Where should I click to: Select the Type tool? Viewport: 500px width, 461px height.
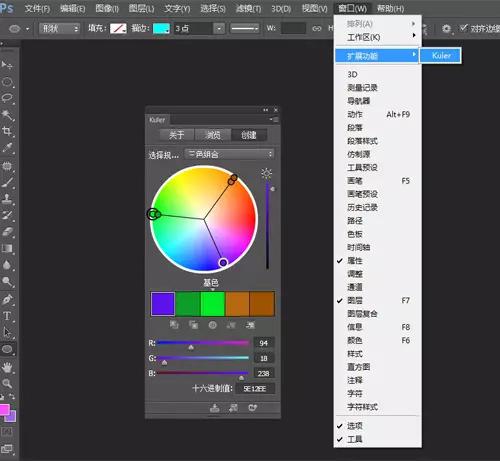[x=7, y=316]
